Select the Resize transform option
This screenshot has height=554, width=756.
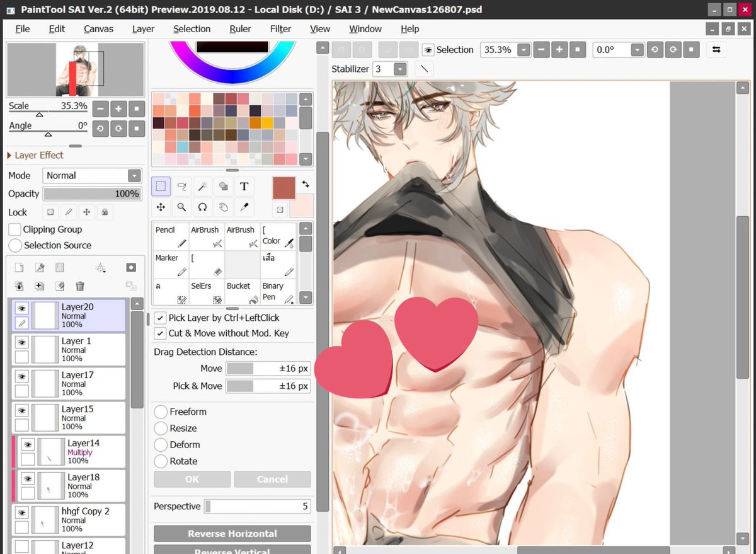(x=161, y=428)
